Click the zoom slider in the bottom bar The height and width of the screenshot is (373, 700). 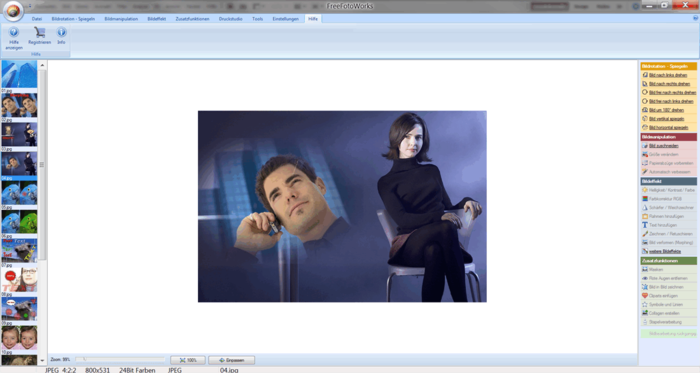(120, 359)
